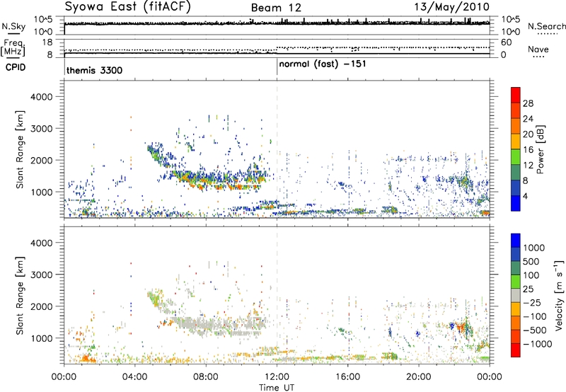Click the '16:00' time axis tick label
The width and height of the screenshot is (566, 392).
[348, 377]
